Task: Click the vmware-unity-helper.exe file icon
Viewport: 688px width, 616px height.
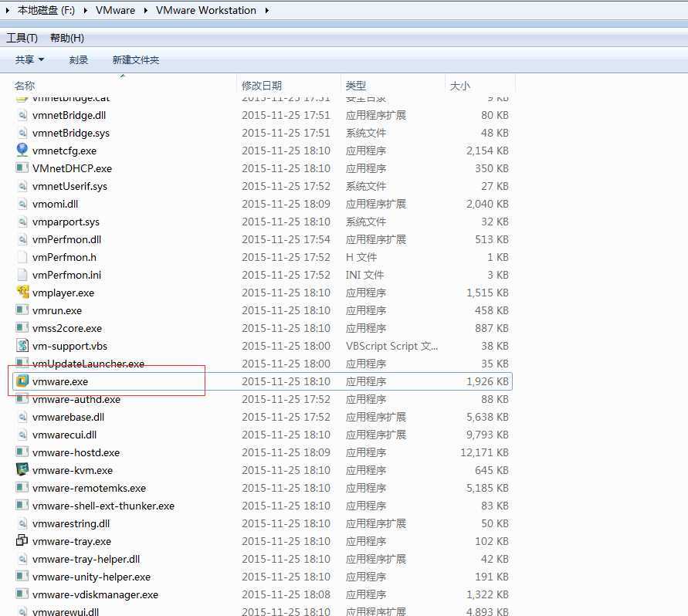Action: coord(22,576)
